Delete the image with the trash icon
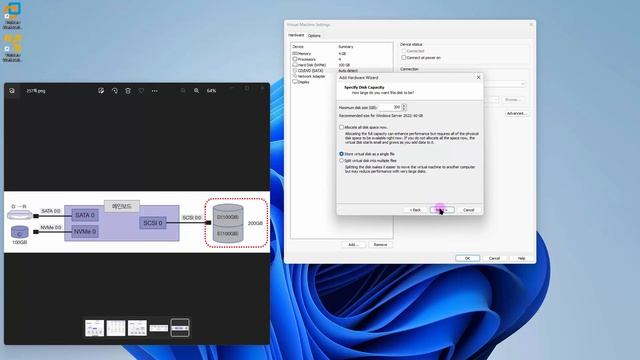The width and height of the screenshot is (640, 360). click(x=128, y=91)
